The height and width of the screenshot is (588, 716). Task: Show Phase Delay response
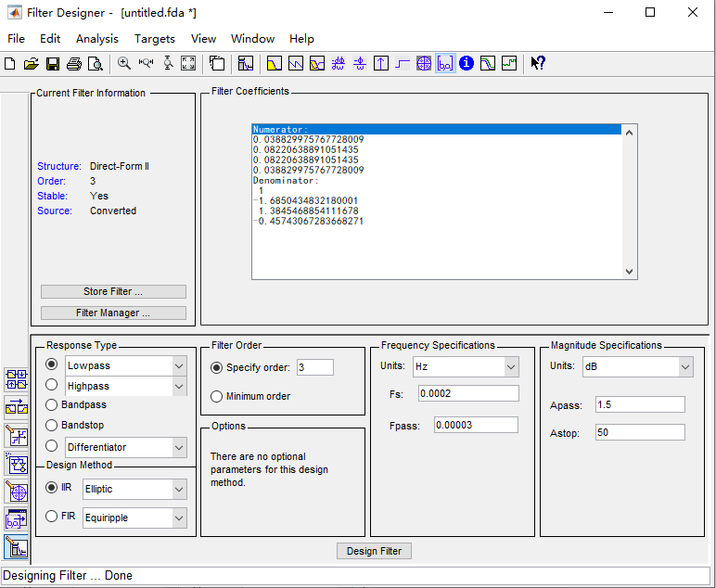[360, 63]
